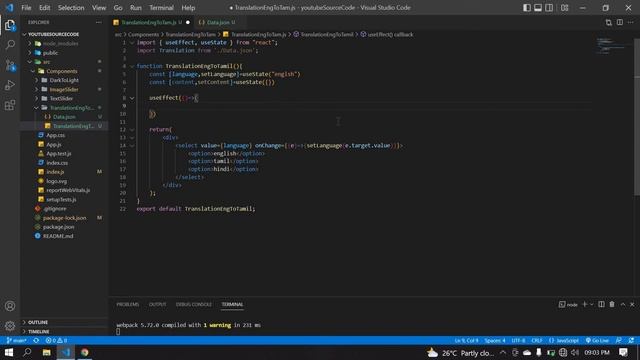Switch to Debug Console panel tab

[193, 304]
